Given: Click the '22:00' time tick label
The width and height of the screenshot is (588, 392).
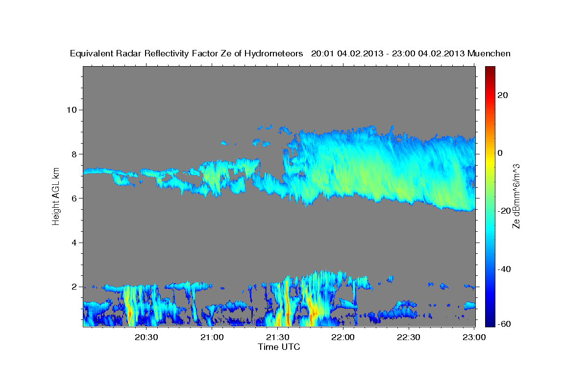Looking at the screenshot, I should pyautogui.click(x=343, y=338).
